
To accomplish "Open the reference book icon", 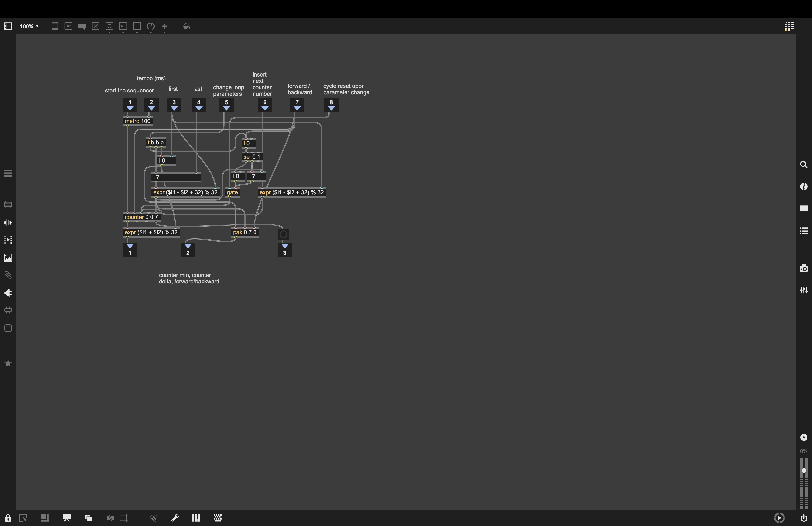I will (804, 208).
